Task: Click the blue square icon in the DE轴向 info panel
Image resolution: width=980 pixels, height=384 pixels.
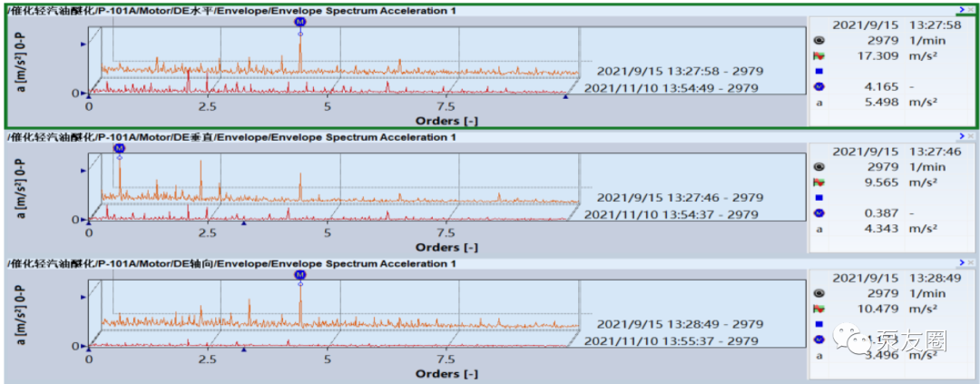Action: point(819,324)
